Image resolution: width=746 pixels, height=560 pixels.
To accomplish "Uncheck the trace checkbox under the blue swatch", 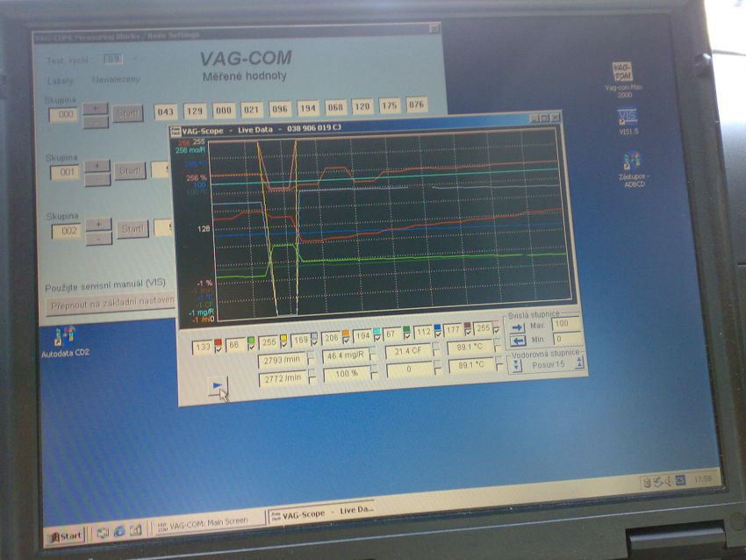I will coord(438,334).
